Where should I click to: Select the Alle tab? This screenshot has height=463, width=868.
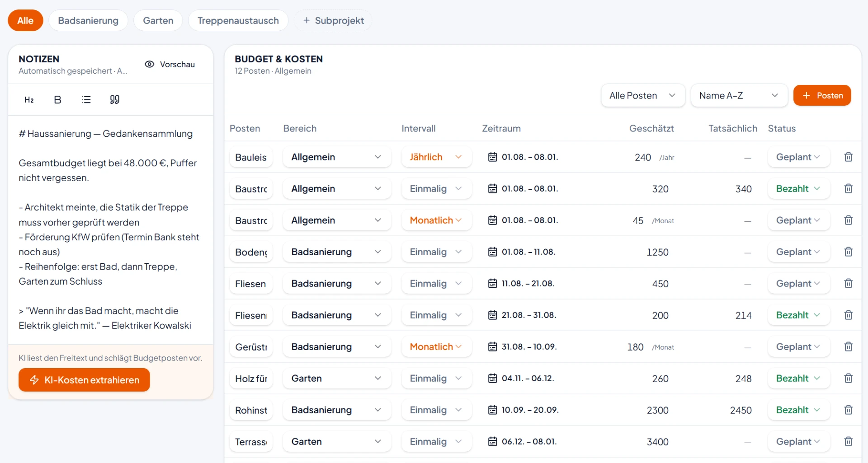point(25,20)
